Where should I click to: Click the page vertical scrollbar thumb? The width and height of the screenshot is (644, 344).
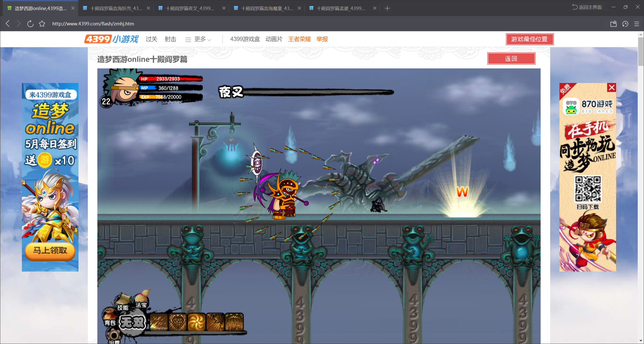pyautogui.click(x=640, y=52)
